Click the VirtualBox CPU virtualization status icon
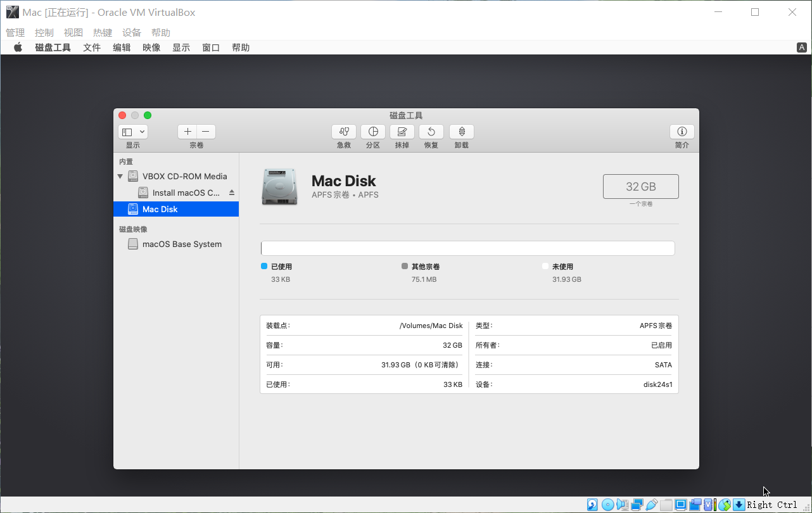This screenshot has height=513, width=812. 709,505
